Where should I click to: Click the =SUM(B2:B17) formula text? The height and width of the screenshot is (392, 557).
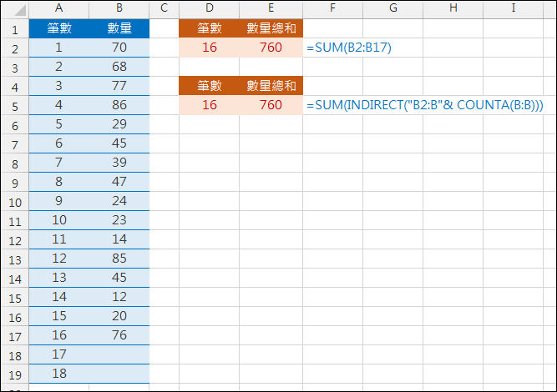pyautogui.click(x=349, y=48)
